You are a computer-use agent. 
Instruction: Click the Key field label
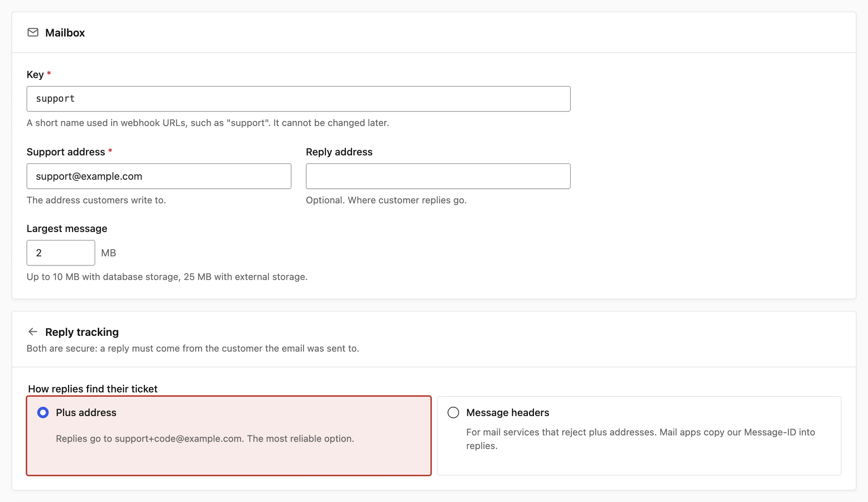[x=35, y=74]
